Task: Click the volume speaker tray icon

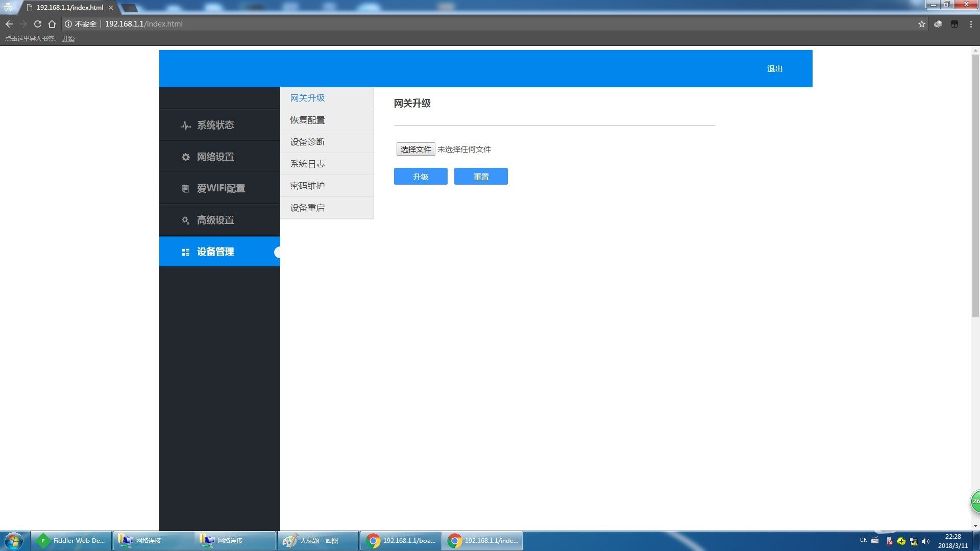Action: (926, 541)
